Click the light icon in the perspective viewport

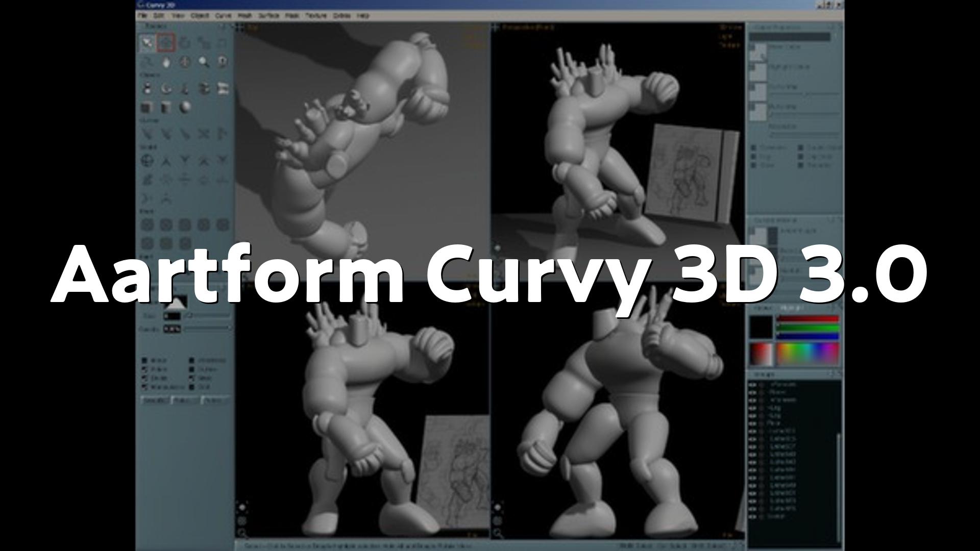[x=498, y=248]
